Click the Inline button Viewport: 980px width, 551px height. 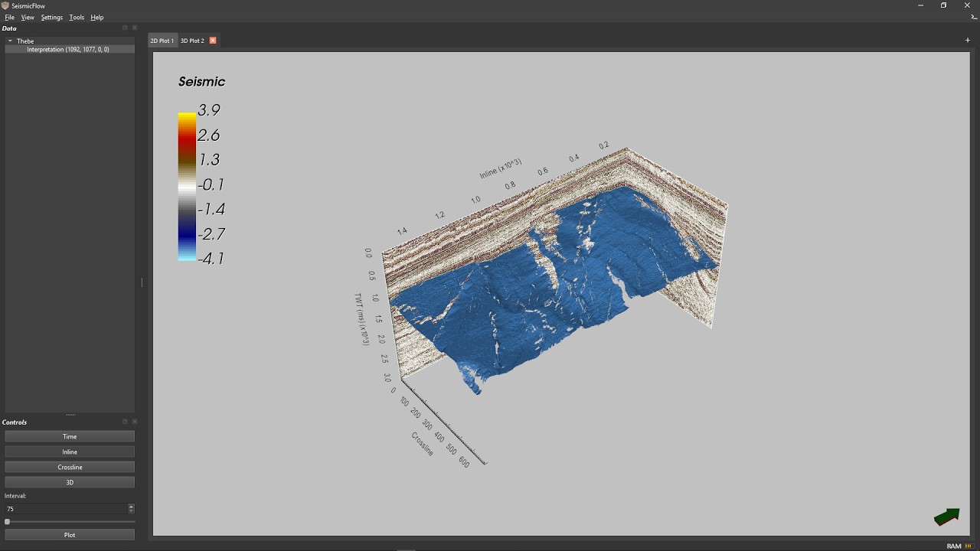(70, 452)
